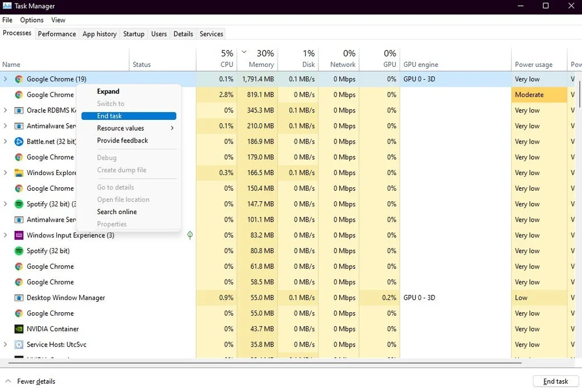Open the Memory column dropdown caret
Image resolution: width=582 pixels, height=392 pixels.
[244, 52]
